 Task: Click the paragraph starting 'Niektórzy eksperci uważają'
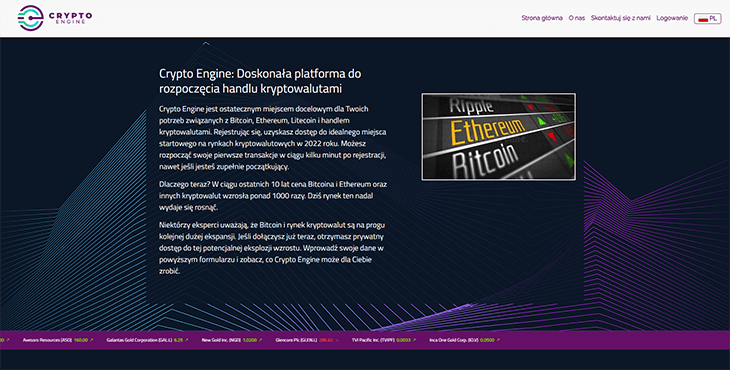pos(272,248)
